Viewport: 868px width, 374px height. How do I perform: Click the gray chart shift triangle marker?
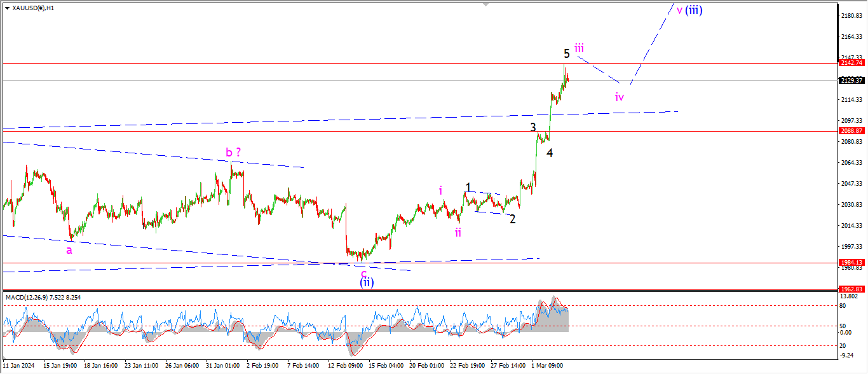pos(486,4)
